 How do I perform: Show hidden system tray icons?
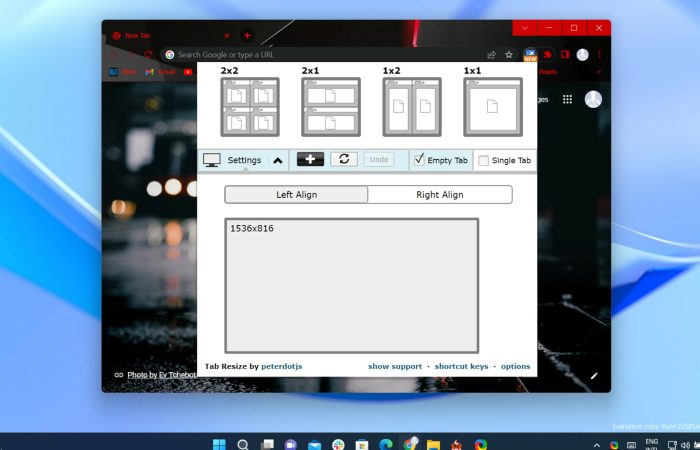(x=596, y=445)
